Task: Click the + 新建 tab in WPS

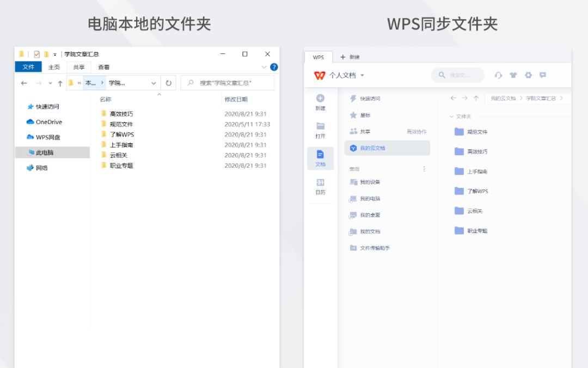Action: click(x=348, y=57)
